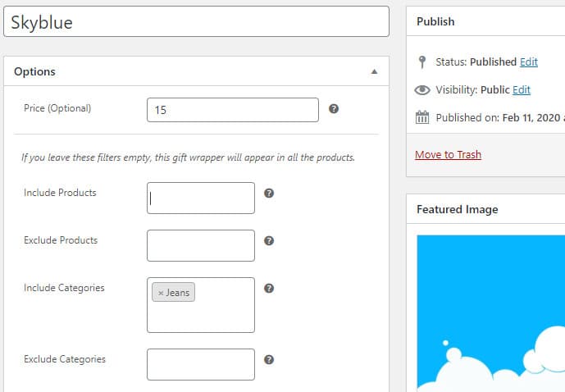This screenshot has height=392, width=565.
Task: Click the 'If you leave these filters empty' note
Action: click(188, 157)
